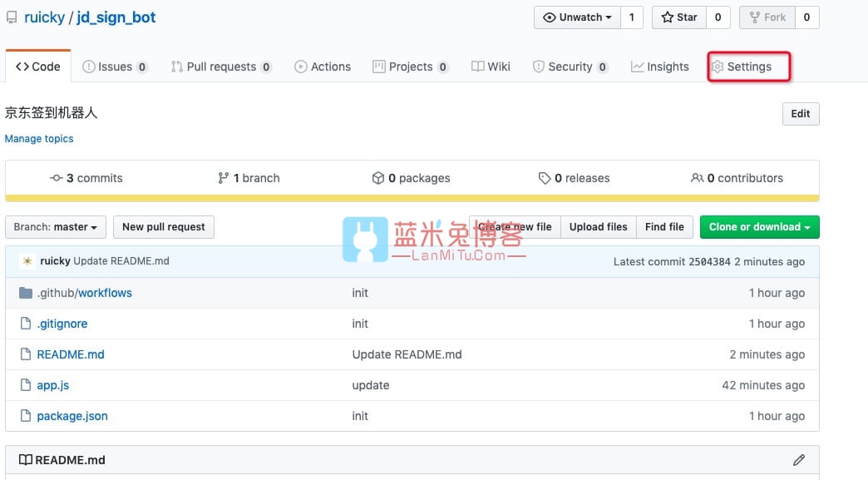Open the Pull requests tab
The height and width of the screenshot is (480, 868).
tap(221, 67)
